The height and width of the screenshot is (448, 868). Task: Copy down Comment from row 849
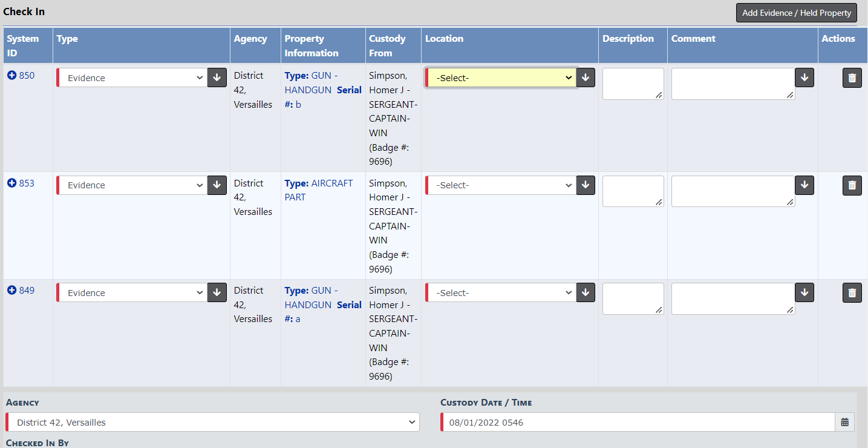click(804, 293)
